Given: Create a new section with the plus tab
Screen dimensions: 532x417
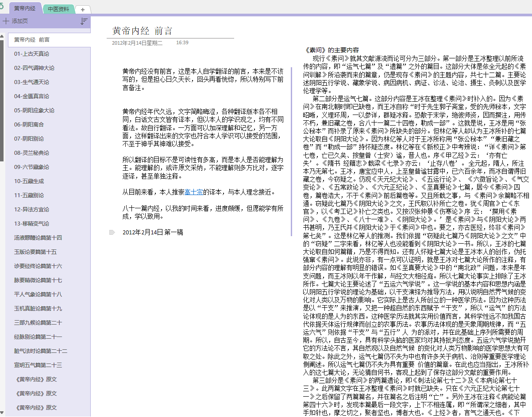Looking at the screenshot, I should point(83,9).
